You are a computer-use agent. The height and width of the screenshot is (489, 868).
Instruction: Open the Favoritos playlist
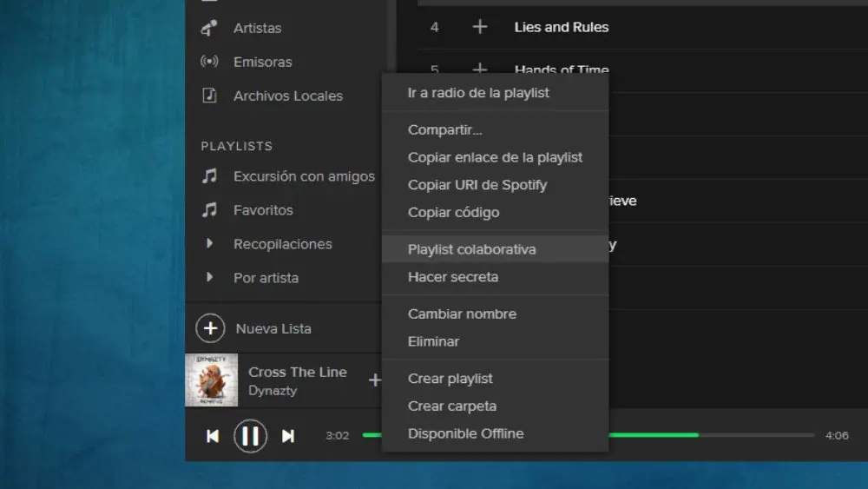263,210
